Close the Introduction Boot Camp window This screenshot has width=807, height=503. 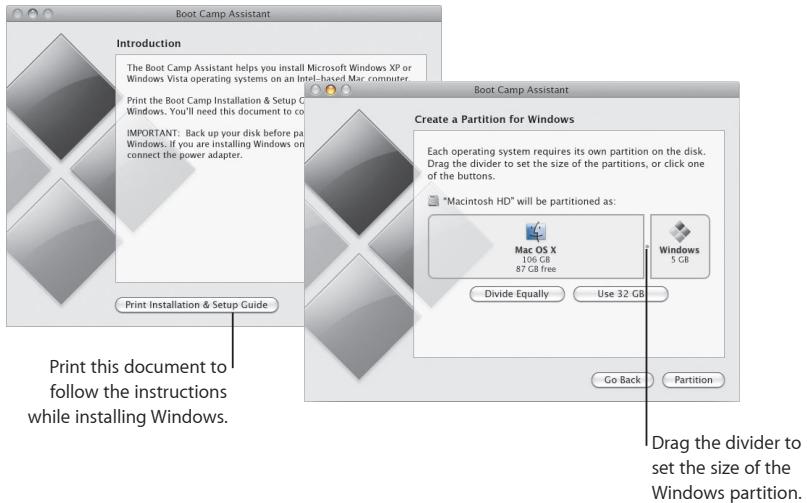tap(17, 14)
